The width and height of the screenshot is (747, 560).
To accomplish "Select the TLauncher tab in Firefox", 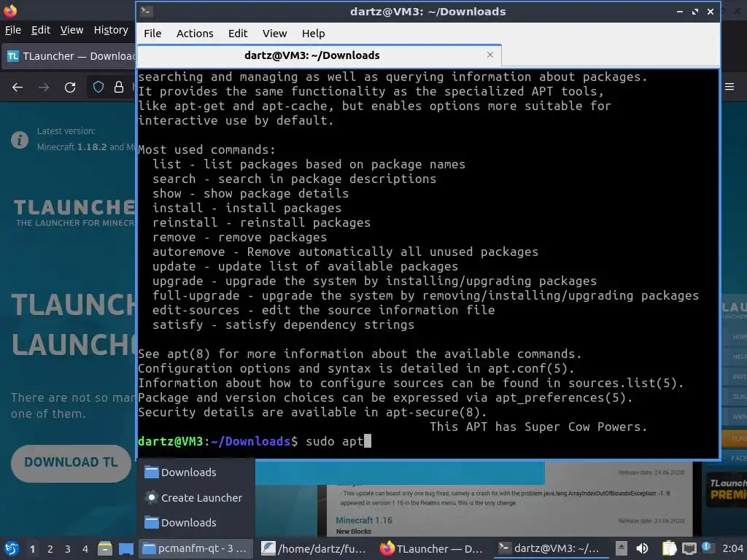I will pyautogui.click(x=69, y=56).
